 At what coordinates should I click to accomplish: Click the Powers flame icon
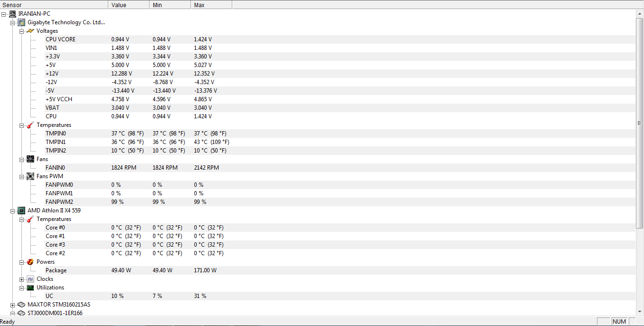(x=30, y=262)
